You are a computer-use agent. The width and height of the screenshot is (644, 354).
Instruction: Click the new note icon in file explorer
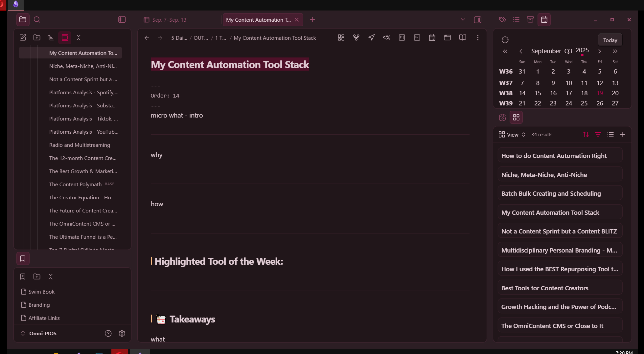click(23, 37)
